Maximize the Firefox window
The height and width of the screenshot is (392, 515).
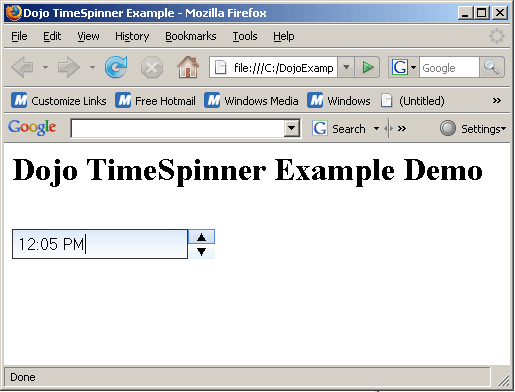coord(482,13)
